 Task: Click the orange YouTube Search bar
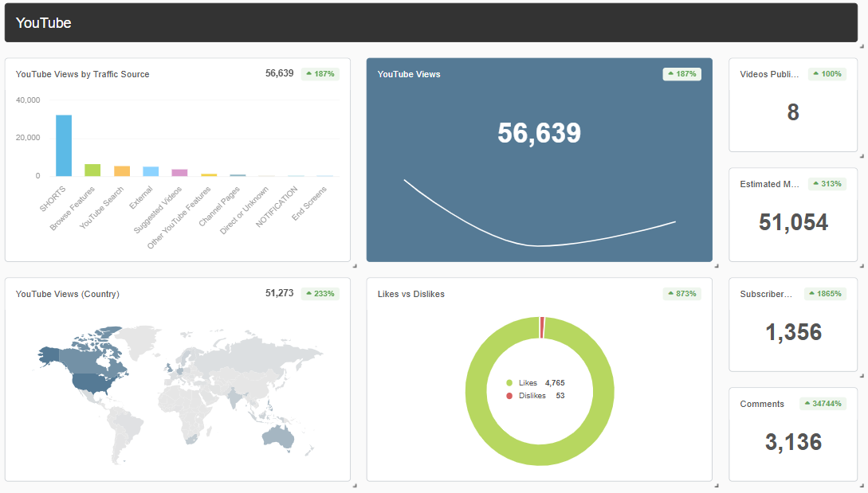(122, 170)
